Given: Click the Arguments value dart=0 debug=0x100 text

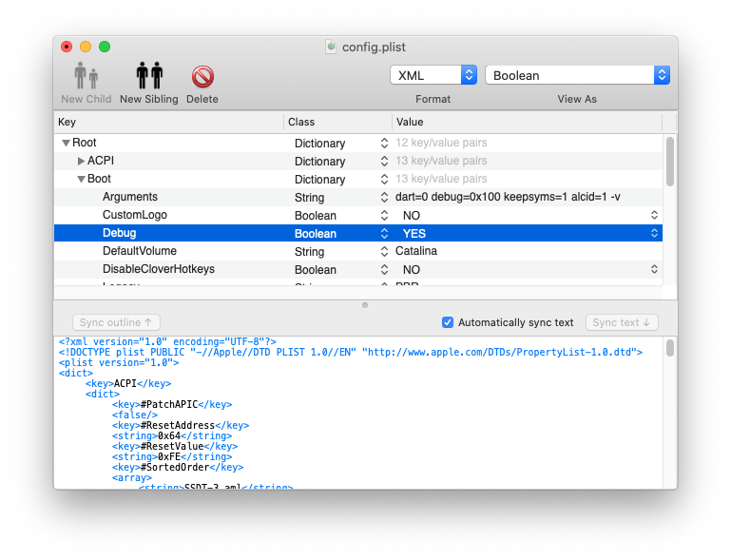Looking at the screenshot, I should (x=508, y=197).
